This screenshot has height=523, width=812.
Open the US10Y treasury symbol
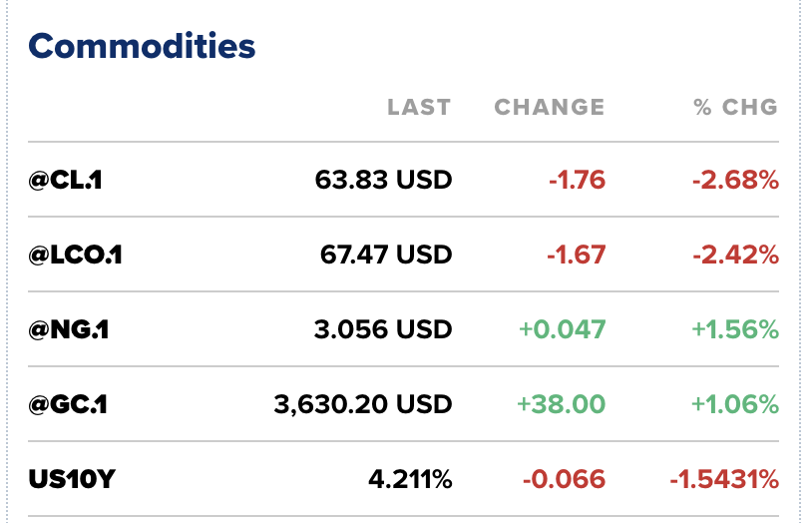tap(72, 479)
